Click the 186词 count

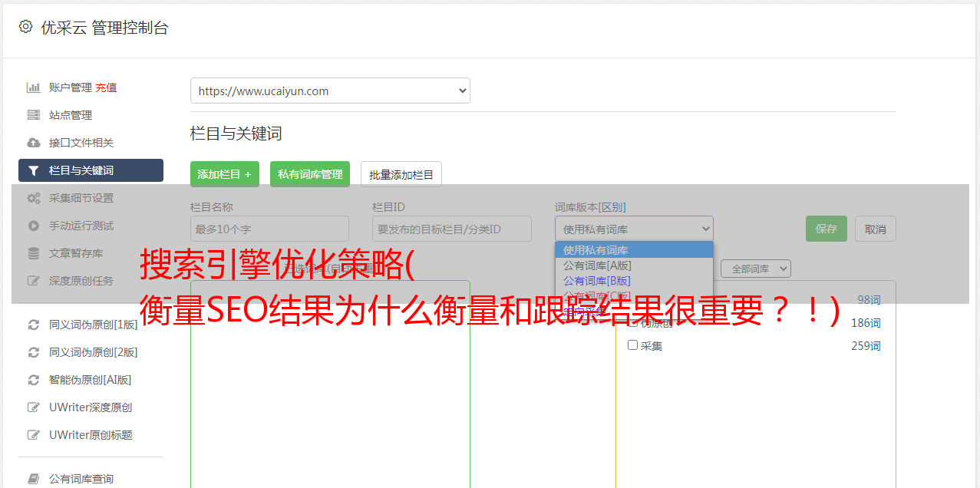tap(866, 323)
